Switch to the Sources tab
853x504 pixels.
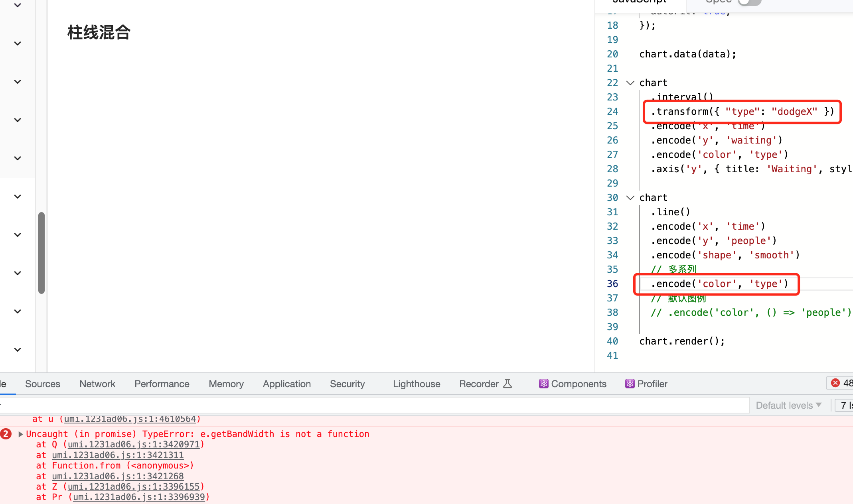click(x=43, y=384)
